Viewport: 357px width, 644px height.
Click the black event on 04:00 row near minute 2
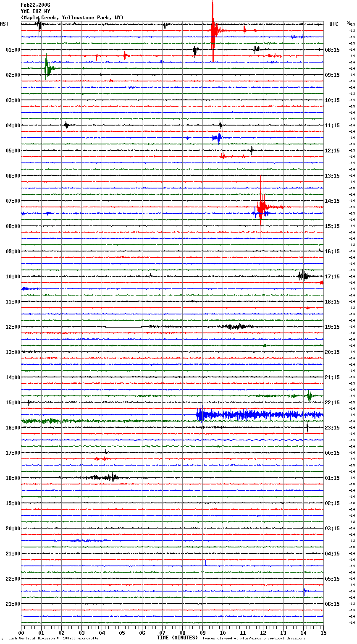[67, 125]
